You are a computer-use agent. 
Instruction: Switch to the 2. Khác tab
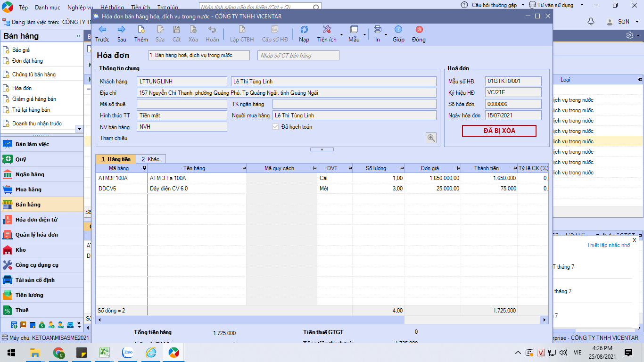pyautogui.click(x=151, y=159)
